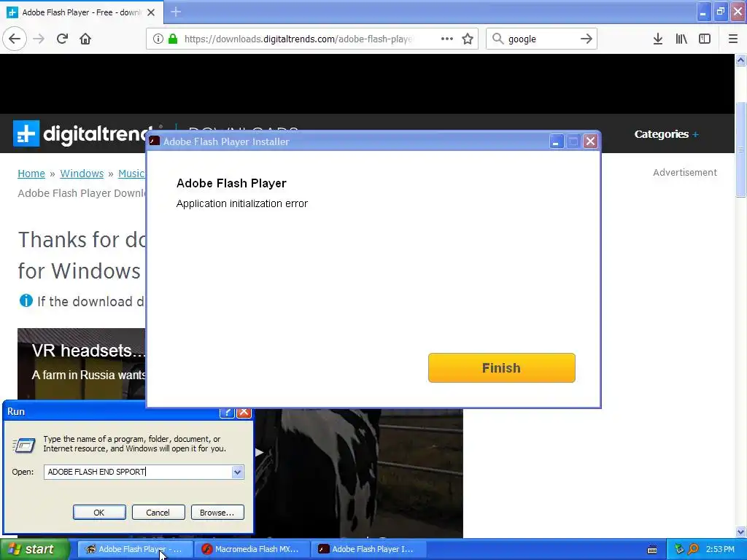Expand the Open combo box dropdown in Run
Screen dimensions: 747x560
coord(237,472)
